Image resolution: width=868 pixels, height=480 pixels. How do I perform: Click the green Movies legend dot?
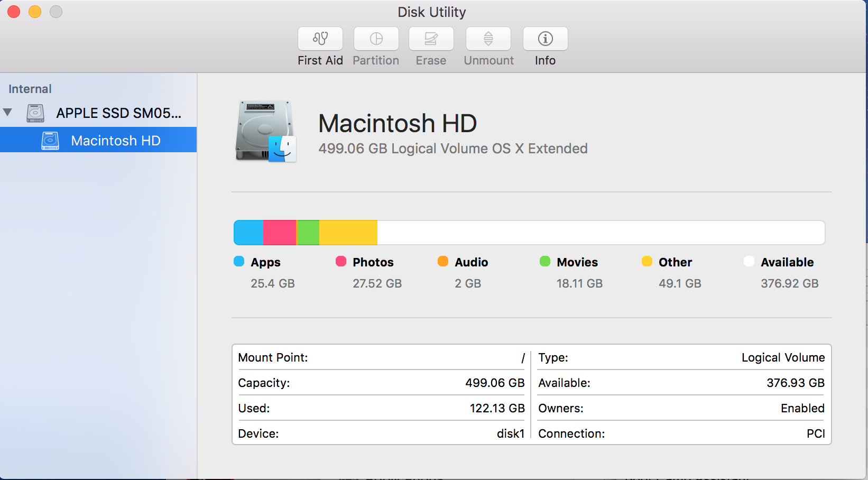click(x=545, y=261)
